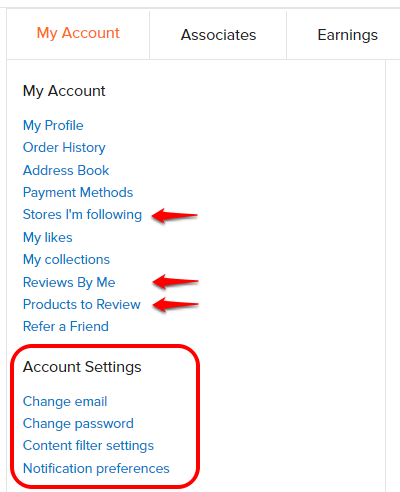Open Products to Review

pyautogui.click(x=82, y=304)
